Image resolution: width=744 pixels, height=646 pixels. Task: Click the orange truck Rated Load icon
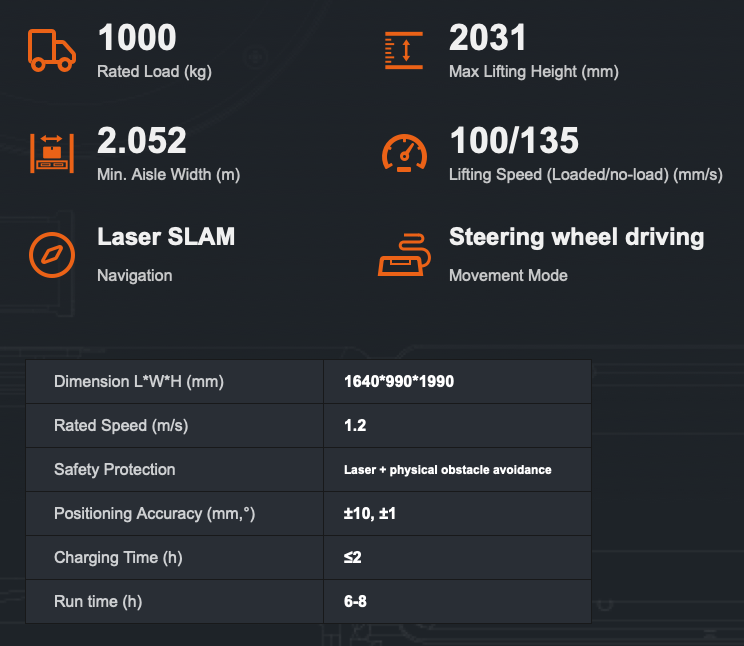click(x=52, y=50)
